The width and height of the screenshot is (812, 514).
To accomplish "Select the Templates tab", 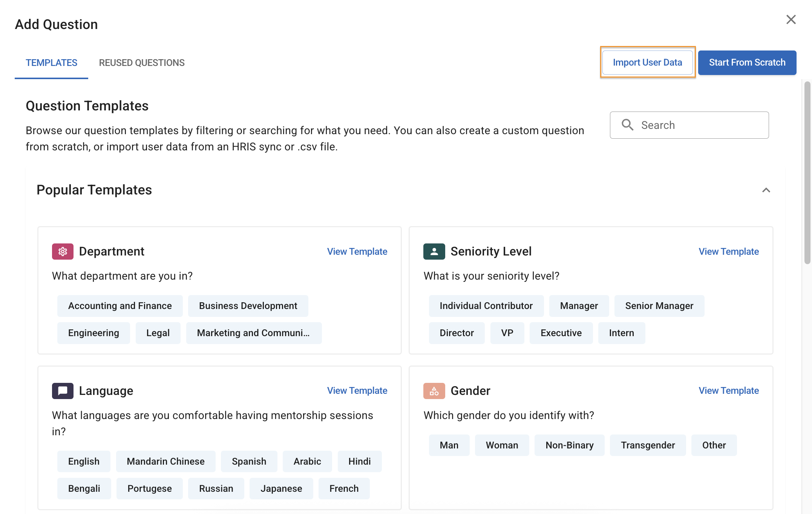I will pyautogui.click(x=51, y=63).
